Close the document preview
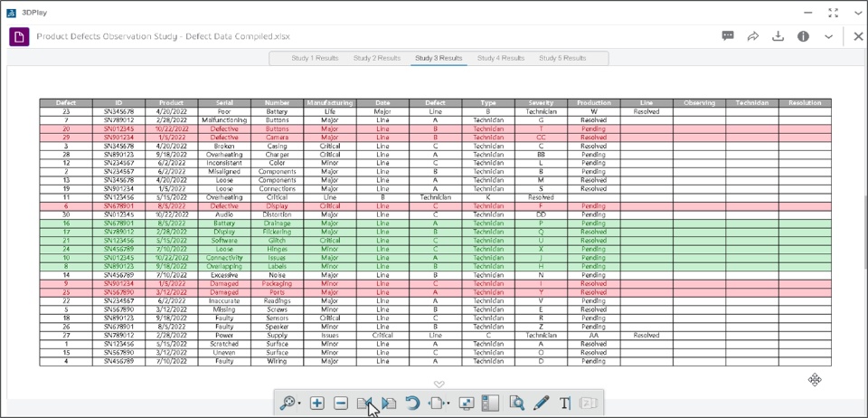The width and height of the screenshot is (868, 418). 858,36
